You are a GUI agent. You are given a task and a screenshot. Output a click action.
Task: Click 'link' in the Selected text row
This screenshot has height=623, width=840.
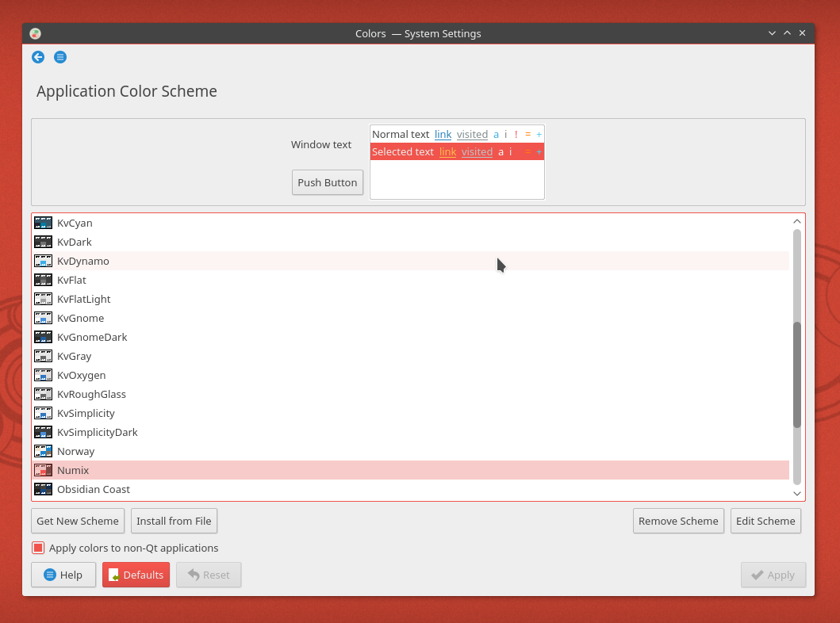point(448,152)
